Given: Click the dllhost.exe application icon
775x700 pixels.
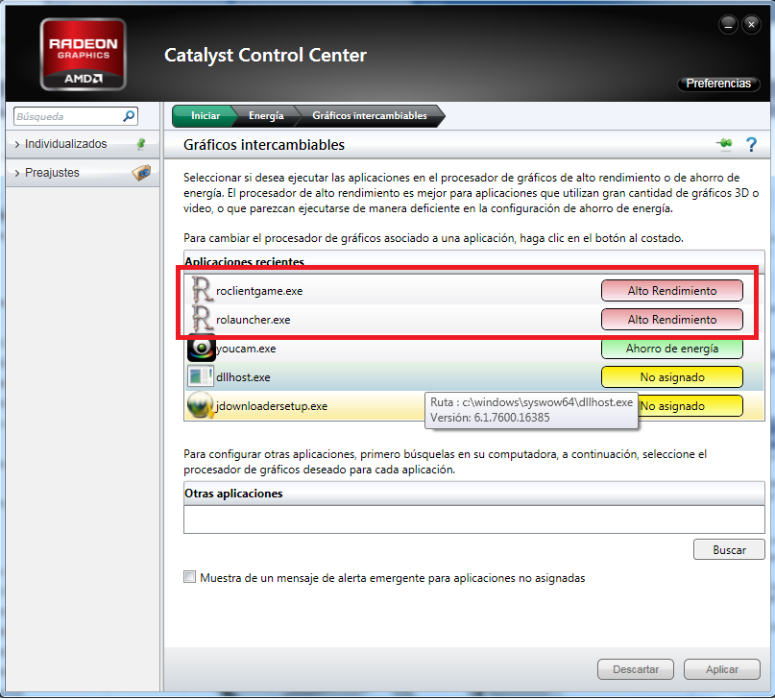Looking at the screenshot, I should [x=200, y=376].
